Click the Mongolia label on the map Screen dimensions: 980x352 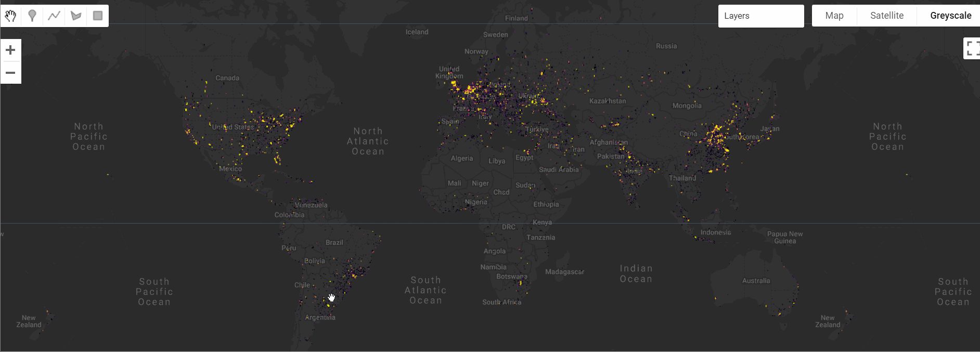[x=687, y=106]
